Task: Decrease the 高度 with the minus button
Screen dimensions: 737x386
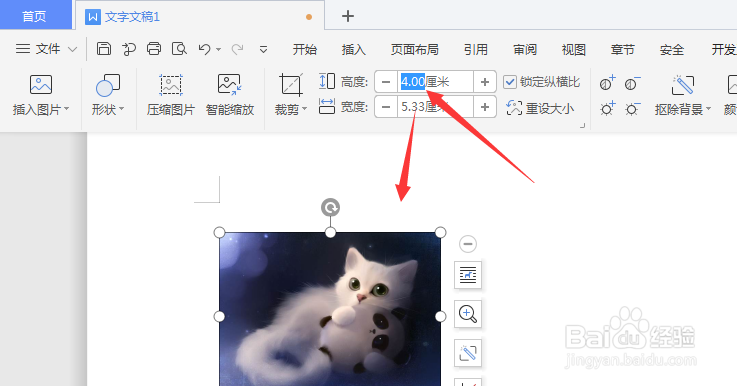Action: 386,82
